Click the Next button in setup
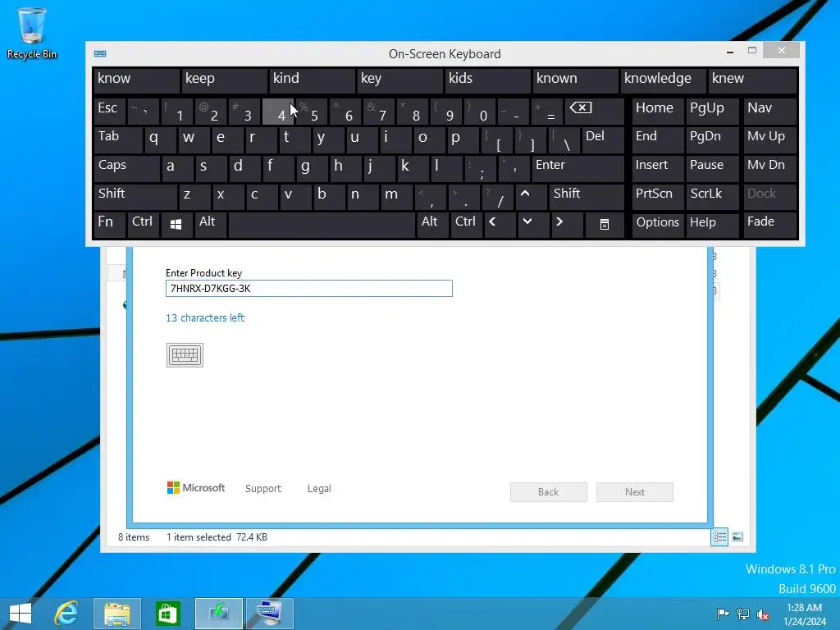840x630 pixels. pyautogui.click(x=635, y=492)
